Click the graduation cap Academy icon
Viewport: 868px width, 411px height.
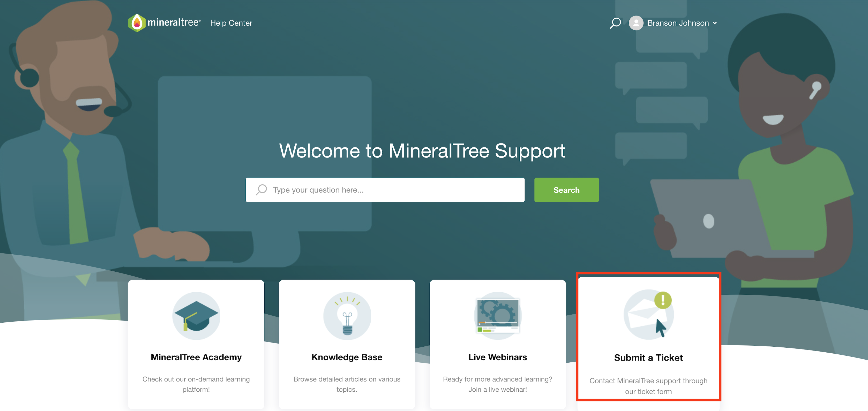click(196, 316)
